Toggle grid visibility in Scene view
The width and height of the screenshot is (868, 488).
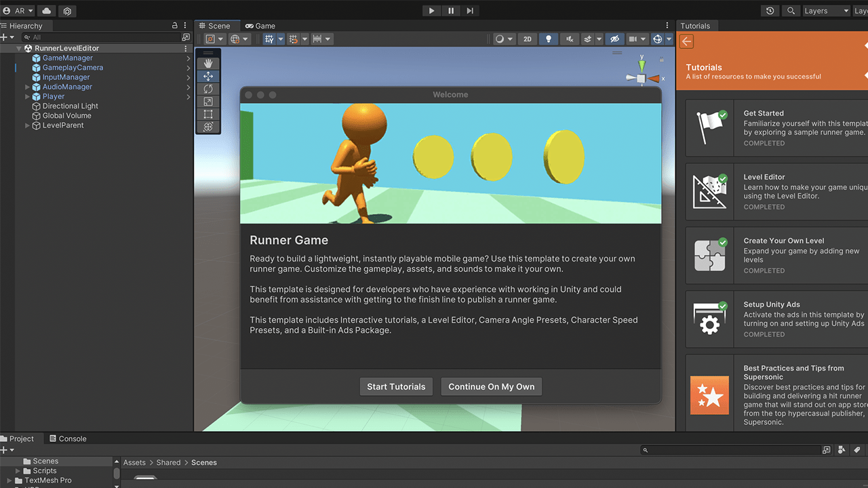pos(270,39)
